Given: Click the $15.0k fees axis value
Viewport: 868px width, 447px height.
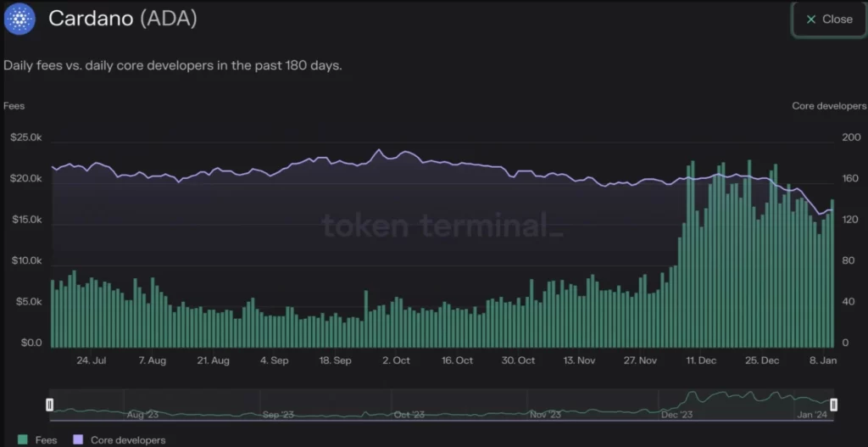Looking at the screenshot, I should (26, 220).
